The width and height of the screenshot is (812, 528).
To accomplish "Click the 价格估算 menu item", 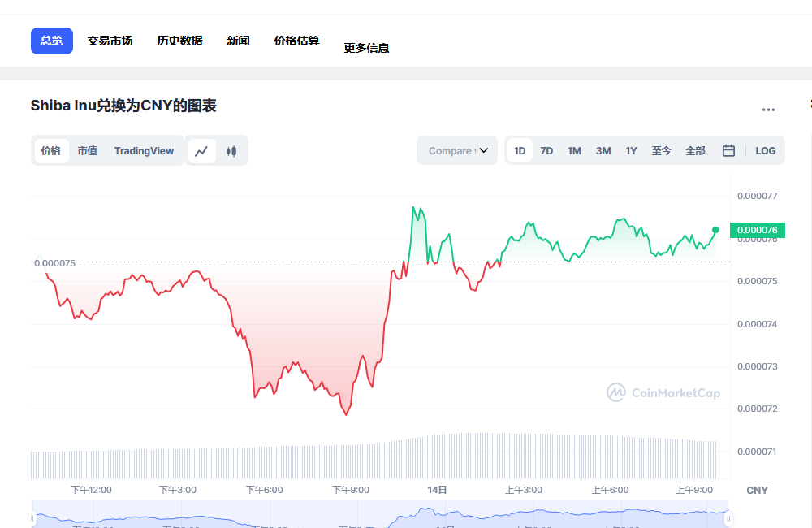I will [296, 40].
